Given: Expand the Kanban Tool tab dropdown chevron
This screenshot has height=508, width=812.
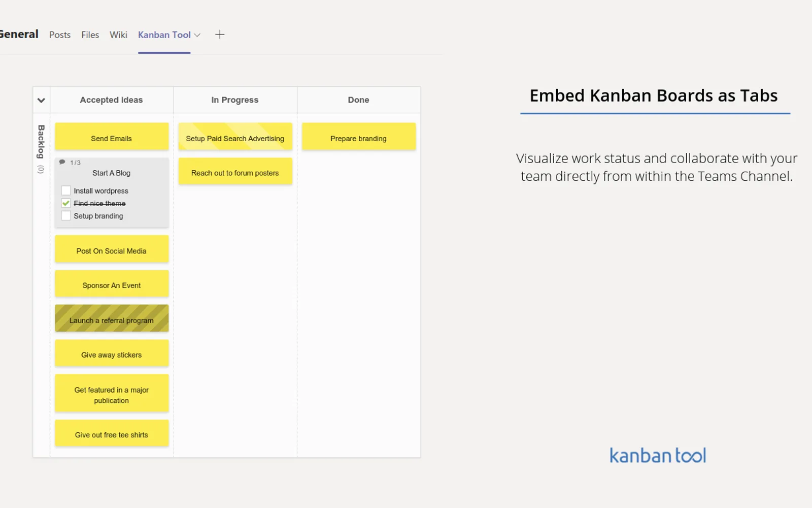Looking at the screenshot, I should click(x=197, y=35).
